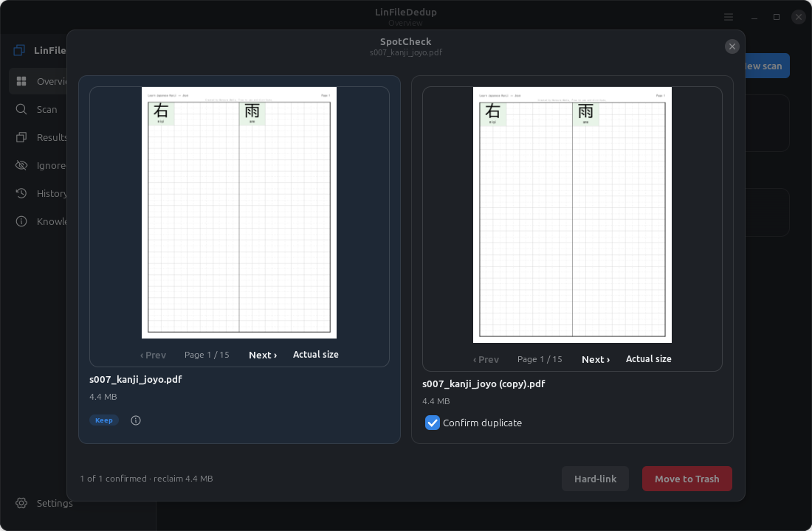The width and height of the screenshot is (812, 531).
Task: Click the info icon next to Keep
Action: point(136,420)
